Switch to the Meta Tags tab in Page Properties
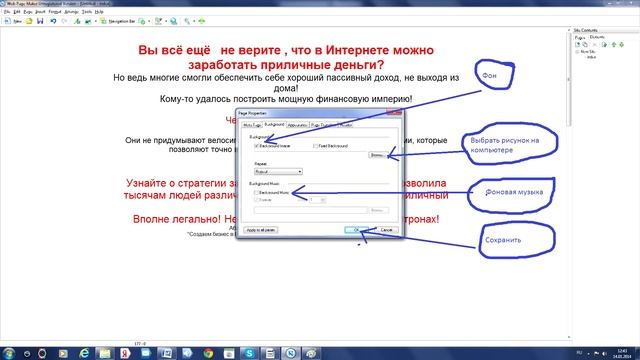Image resolution: width=640 pixels, height=360 pixels. click(x=252, y=125)
